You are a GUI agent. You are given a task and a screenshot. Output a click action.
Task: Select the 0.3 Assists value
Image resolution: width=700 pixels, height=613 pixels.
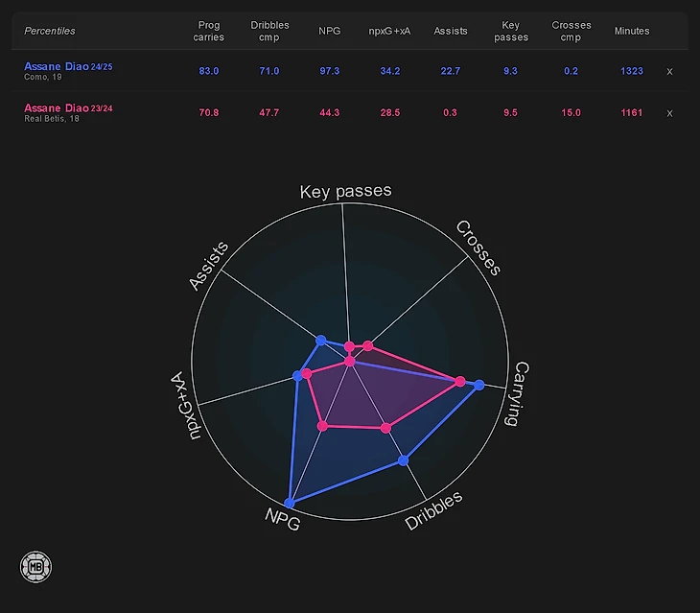450,113
